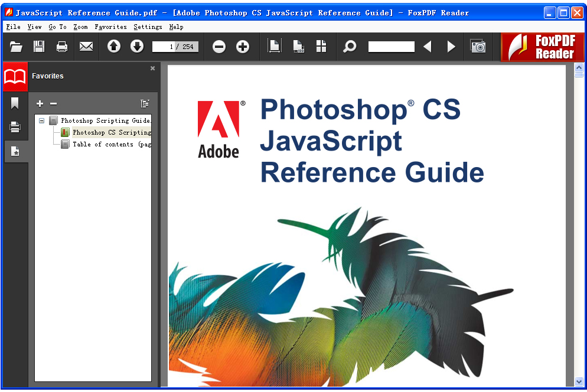
Task: Open the Zoom menu
Action: [80, 27]
